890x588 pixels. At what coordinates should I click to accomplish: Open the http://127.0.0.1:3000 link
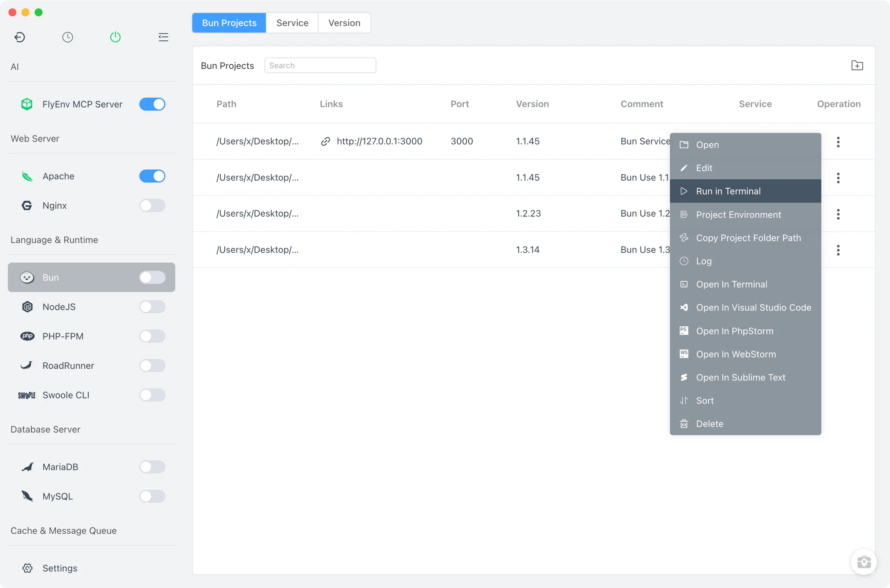379,141
